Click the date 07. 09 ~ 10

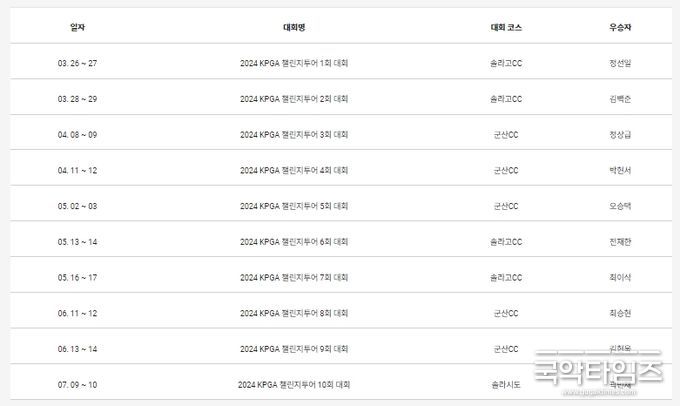point(77,385)
